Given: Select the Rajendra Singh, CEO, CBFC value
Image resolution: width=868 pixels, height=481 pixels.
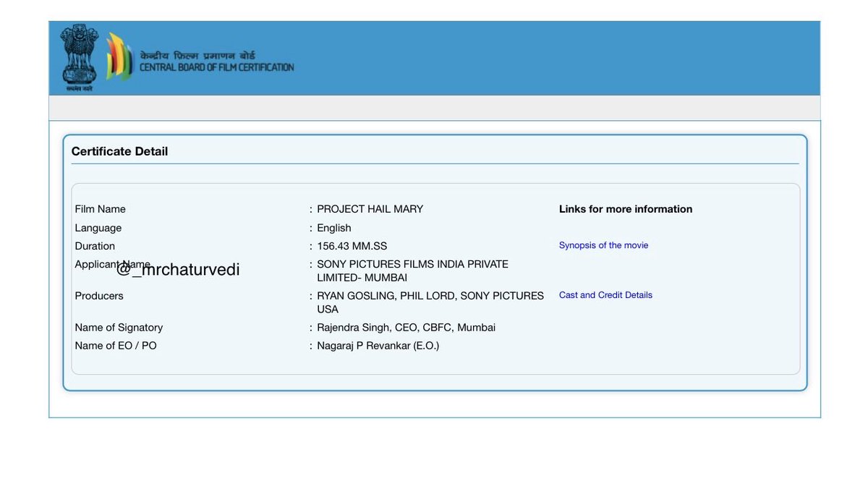Looking at the screenshot, I should (x=407, y=328).
